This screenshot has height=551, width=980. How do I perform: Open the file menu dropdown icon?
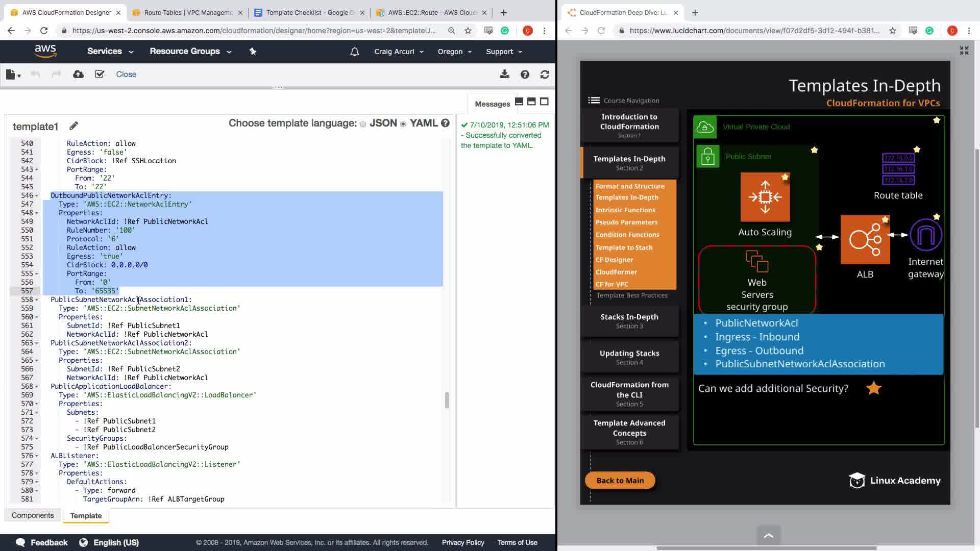pyautogui.click(x=13, y=74)
